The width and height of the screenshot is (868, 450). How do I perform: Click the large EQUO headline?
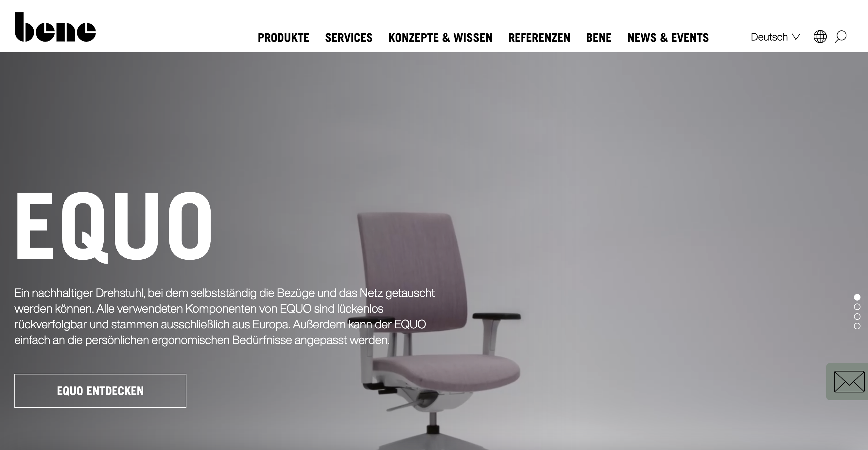(113, 227)
